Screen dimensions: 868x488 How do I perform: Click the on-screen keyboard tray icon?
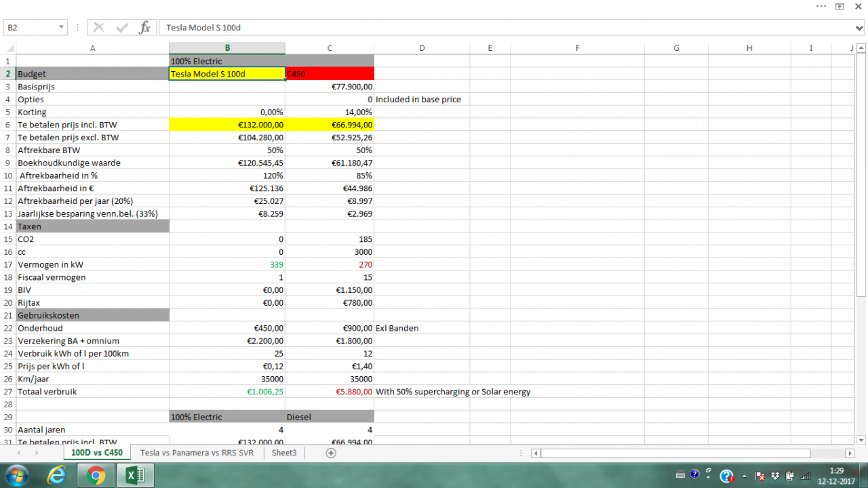click(681, 475)
